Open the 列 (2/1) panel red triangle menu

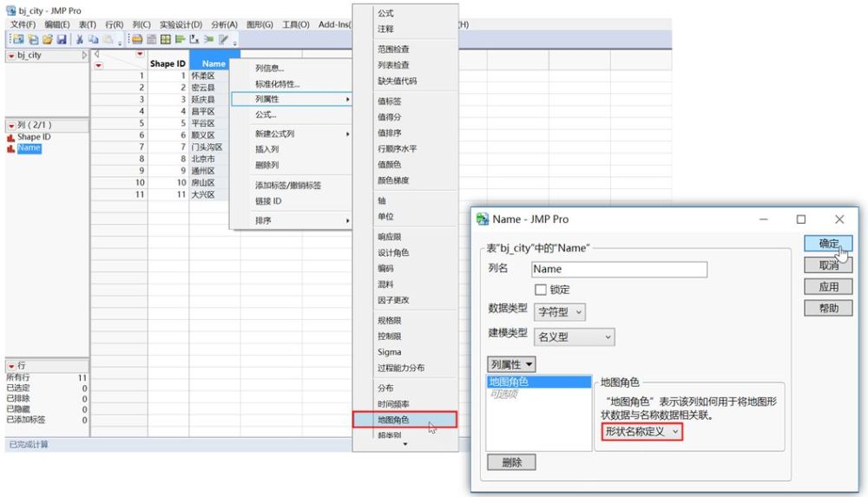[x=11, y=126]
